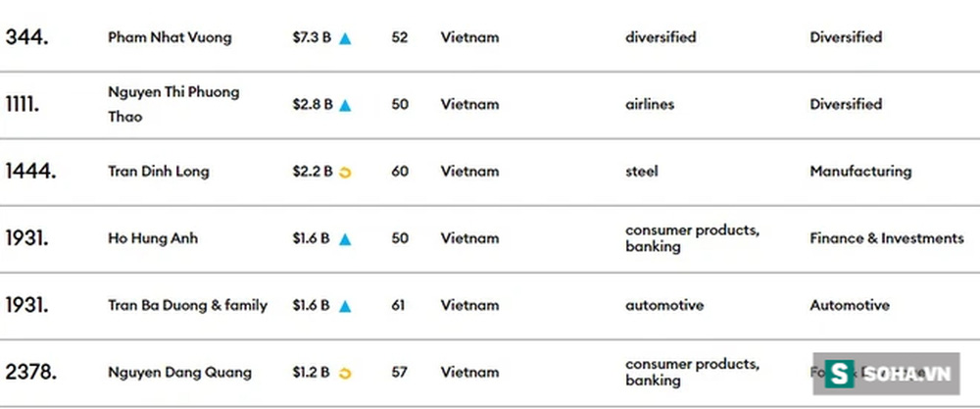This screenshot has height=409, width=980.
Task: Select Nguyen Dang Quang's name
Action: [179, 373]
